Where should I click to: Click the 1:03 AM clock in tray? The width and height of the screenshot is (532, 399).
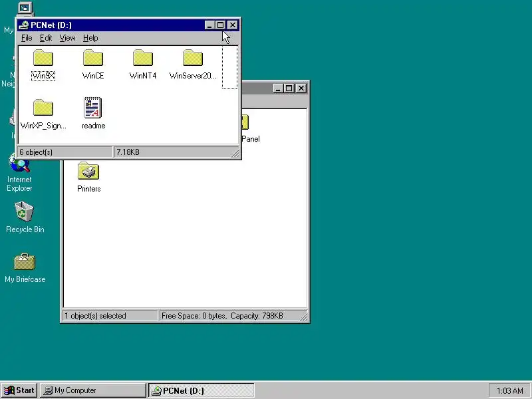(x=509, y=390)
